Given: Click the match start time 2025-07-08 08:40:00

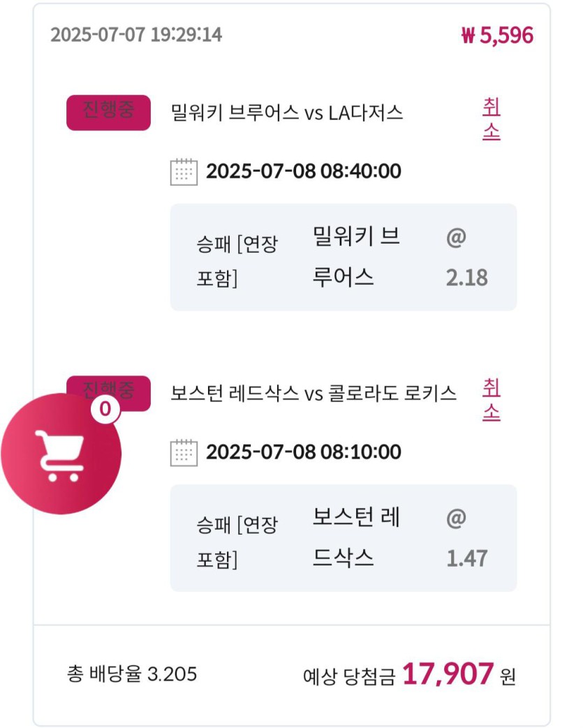Looking at the screenshot, I should click(x=303, y=171).
